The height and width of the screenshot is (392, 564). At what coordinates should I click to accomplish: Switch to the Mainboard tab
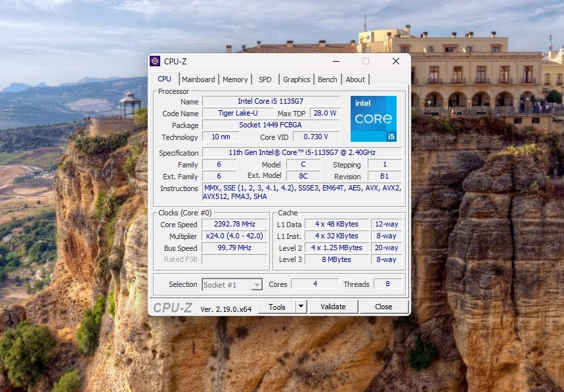click(x=198, y=79)
